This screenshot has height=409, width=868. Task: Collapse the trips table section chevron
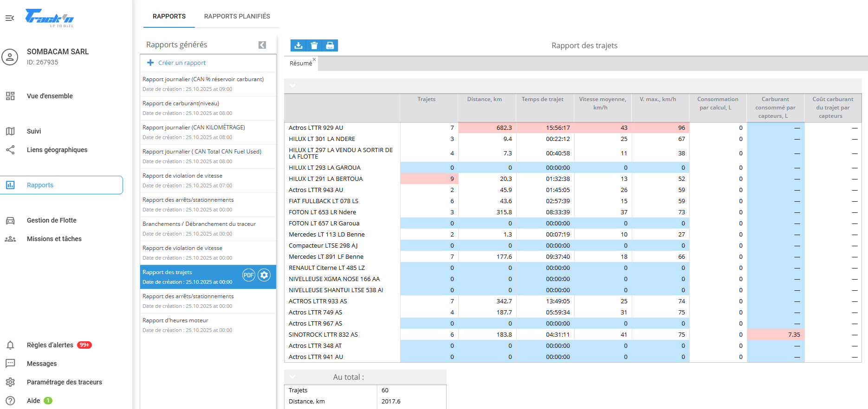pos(292,85)
